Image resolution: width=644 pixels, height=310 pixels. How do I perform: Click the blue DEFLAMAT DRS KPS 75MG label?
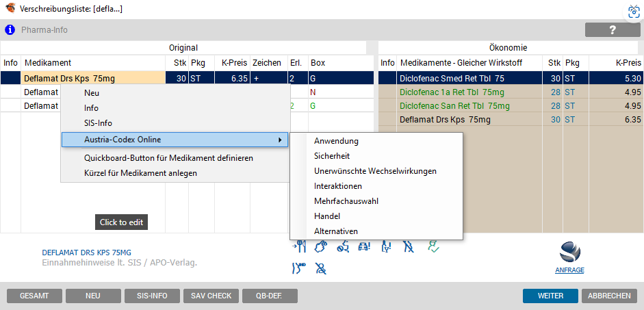point(87,253)
